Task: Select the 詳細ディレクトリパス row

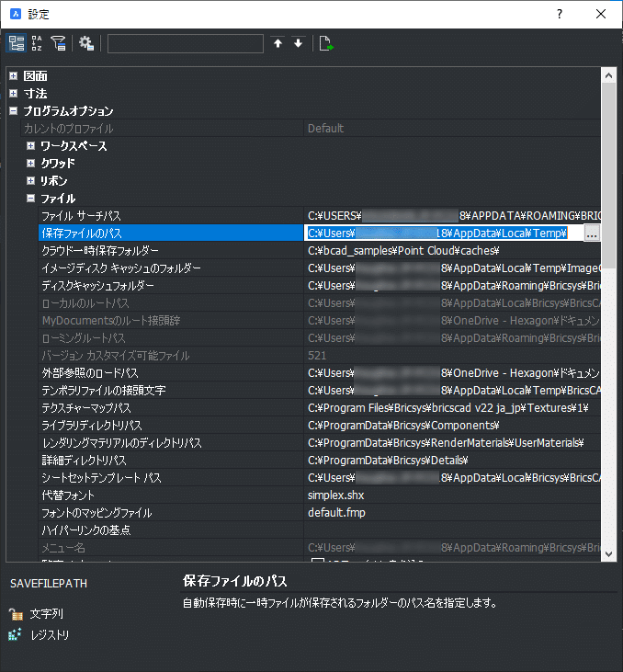Action: [x=319, y=461]
